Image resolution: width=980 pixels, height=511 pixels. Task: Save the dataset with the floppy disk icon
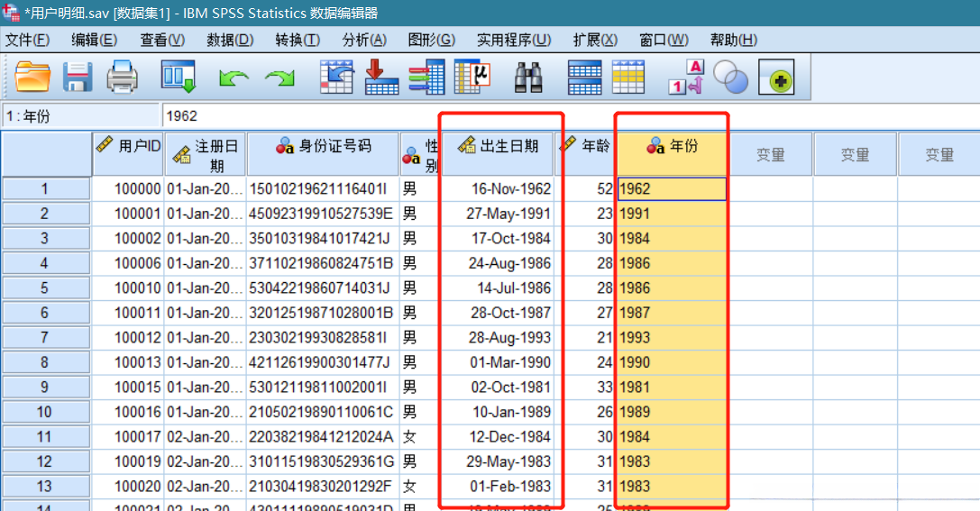(78, 77)
